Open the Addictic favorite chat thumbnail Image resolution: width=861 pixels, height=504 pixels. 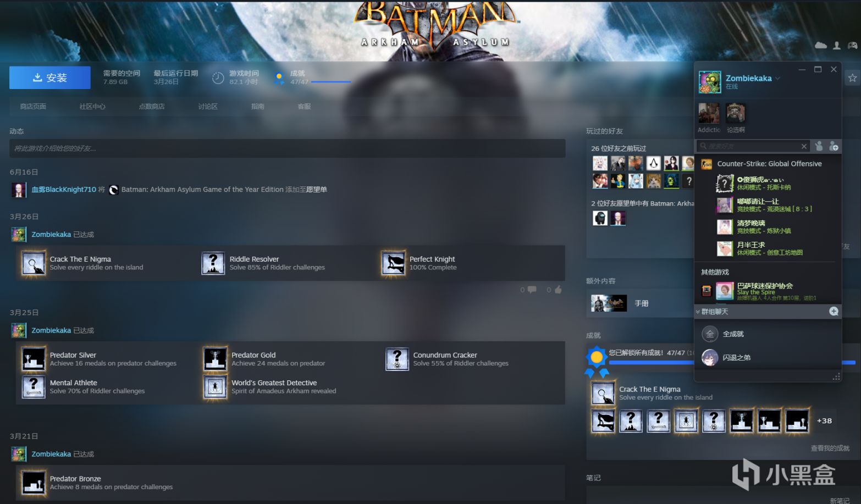click(x=709, y=114)
